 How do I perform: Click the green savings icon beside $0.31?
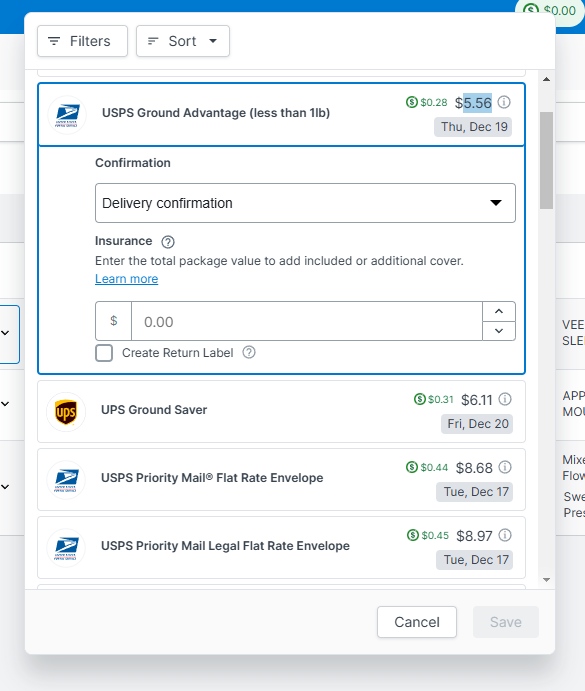(x=419, y=399)
